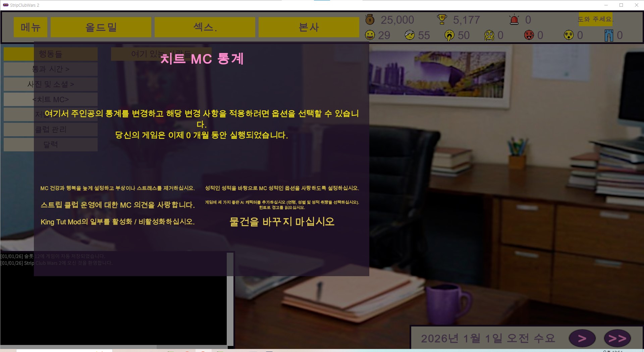Click the Club Wars 2 welcome log entry
644x352 pixels.
click(57, 263)
